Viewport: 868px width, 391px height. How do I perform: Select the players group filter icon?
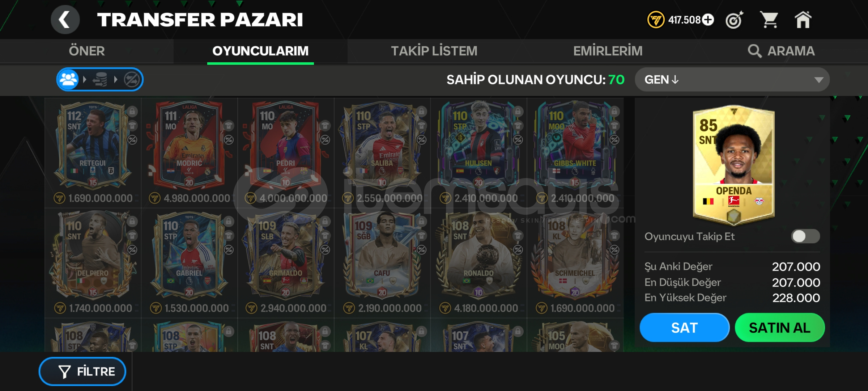point(69,79)
